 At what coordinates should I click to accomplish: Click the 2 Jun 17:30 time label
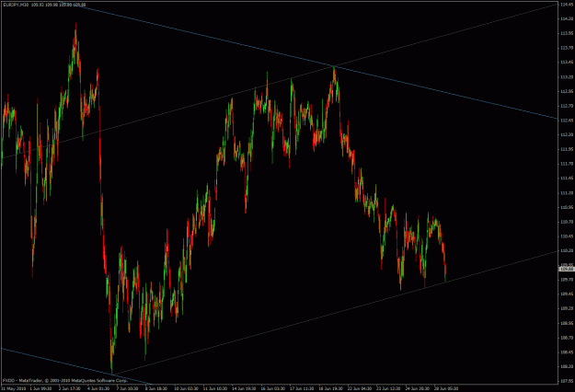(70, 388)
